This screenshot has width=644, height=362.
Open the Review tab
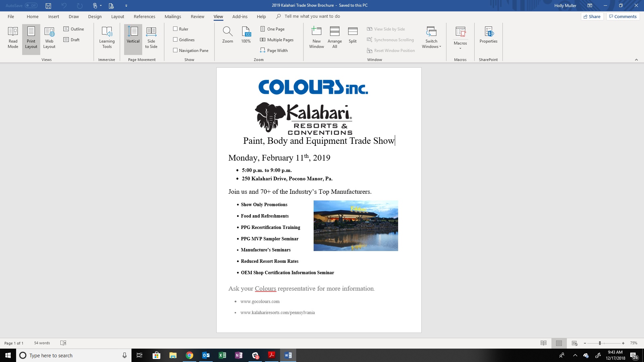coord(197,16)
